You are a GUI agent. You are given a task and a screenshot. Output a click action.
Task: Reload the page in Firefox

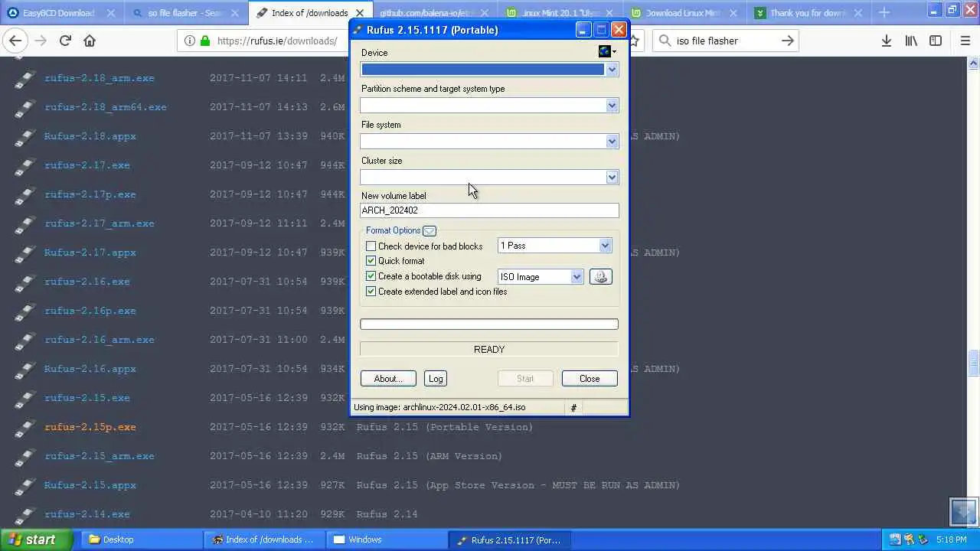pos(65,41)
